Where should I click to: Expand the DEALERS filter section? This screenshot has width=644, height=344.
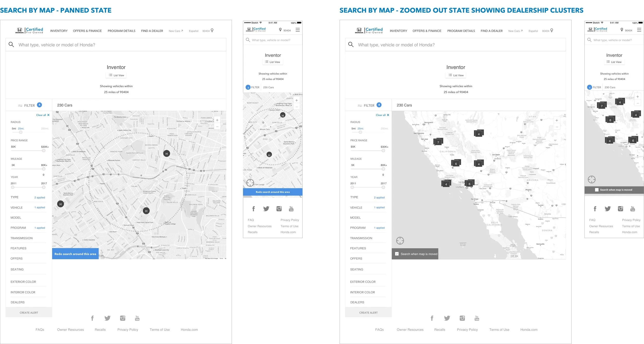(18, 302)
